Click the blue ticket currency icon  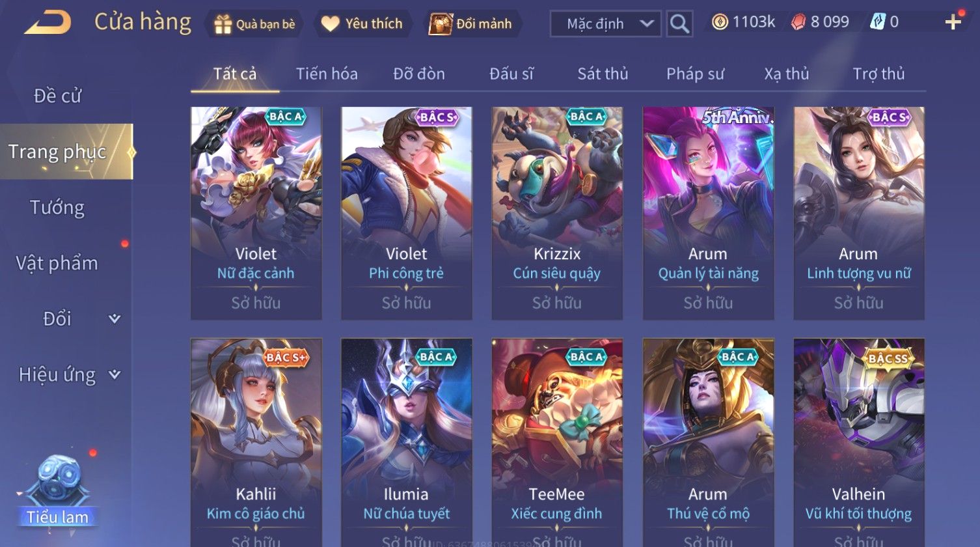click(877, 22)
